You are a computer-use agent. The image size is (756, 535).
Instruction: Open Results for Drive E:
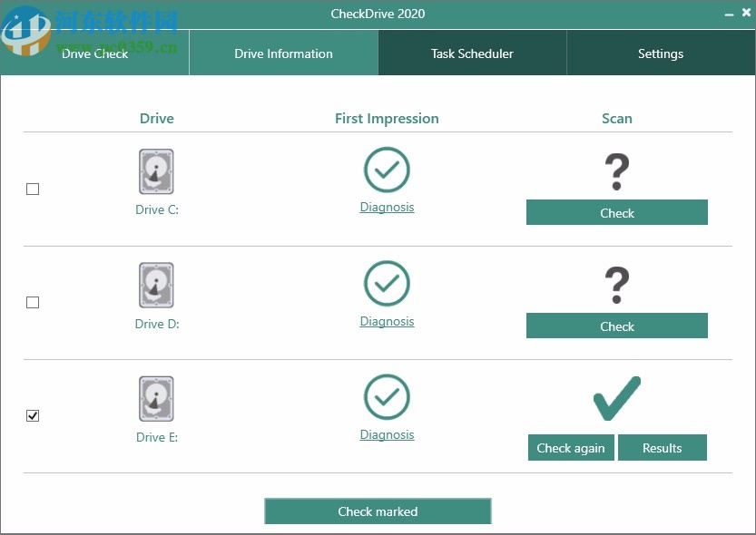pos(663,447)
